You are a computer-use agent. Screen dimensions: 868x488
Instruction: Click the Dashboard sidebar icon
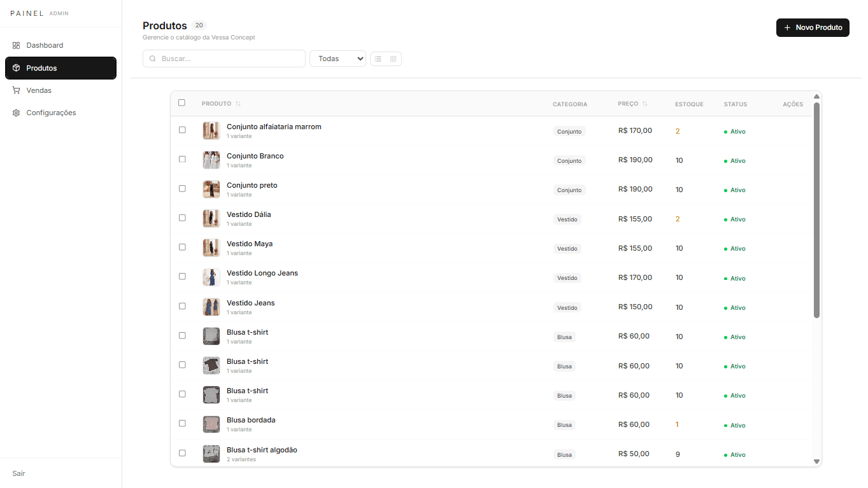[17, 45]
